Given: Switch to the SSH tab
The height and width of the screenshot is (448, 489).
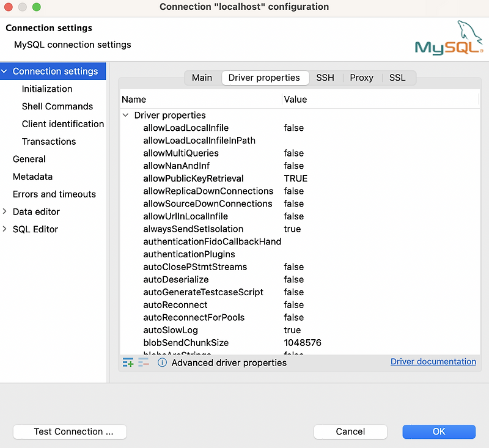Looking at the screenshot, I should (325, 78).
